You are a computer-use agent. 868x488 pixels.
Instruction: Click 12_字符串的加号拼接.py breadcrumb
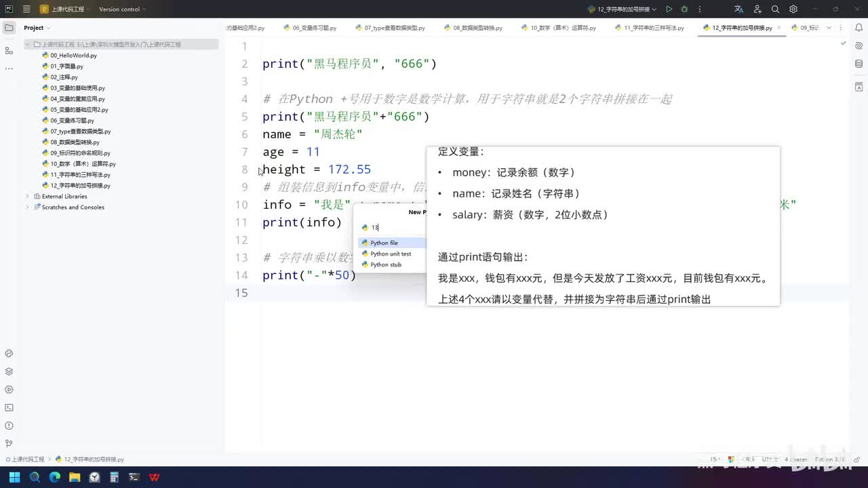(90, 460)
